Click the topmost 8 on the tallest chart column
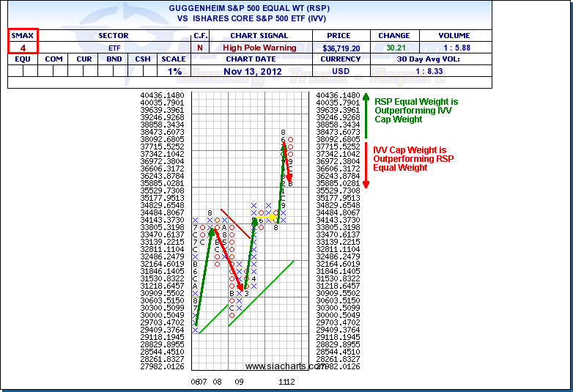Viewport: 573px width, 392px height. click(x=283, y=132)
